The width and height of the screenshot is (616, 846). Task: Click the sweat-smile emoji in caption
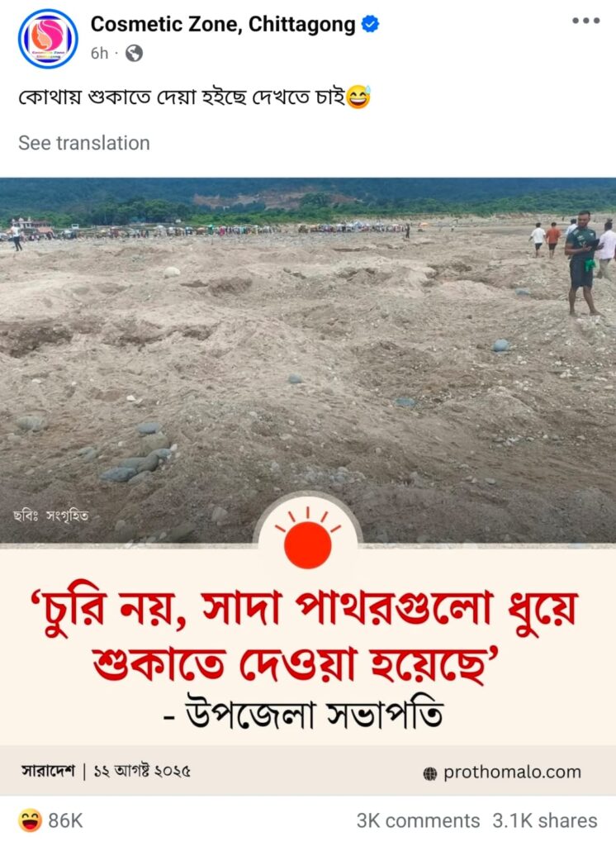click(x=358, y=97)
